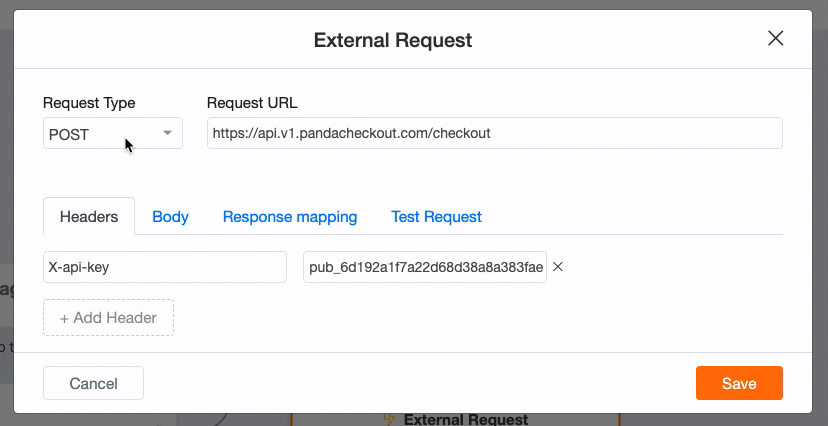Viewport: 828px width, 426px height.
Task: Click the arrow beside POST
Action: point(167,133)
